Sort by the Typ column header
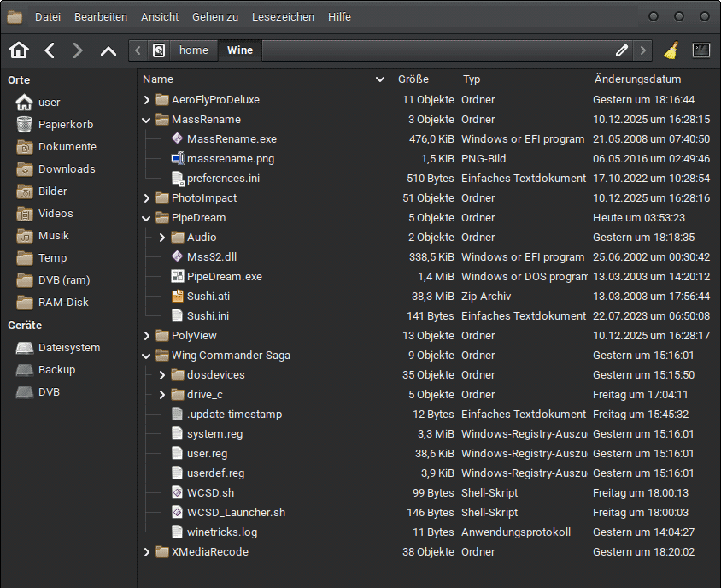Viewport: 721px width, 588px height. click(472, 79)
